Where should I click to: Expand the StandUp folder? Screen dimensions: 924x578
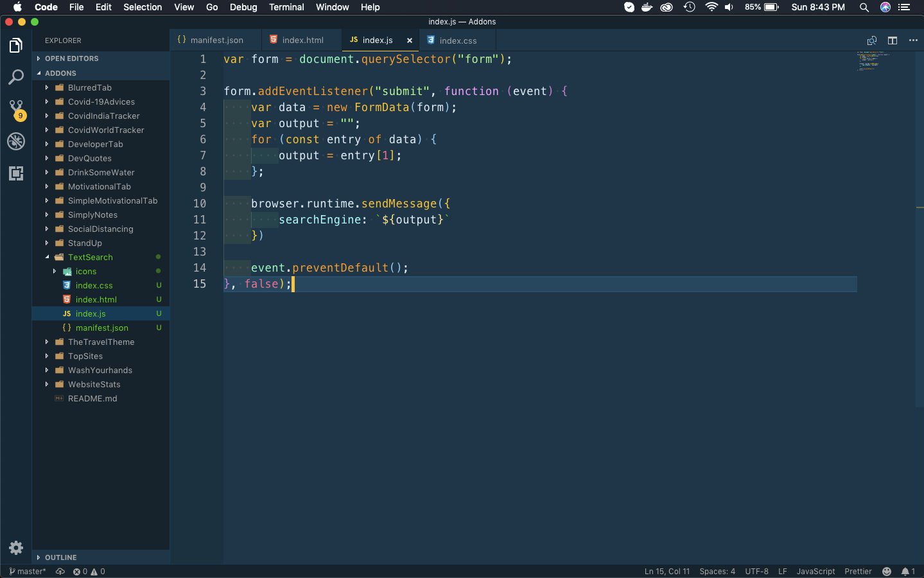tap(101, 243)
